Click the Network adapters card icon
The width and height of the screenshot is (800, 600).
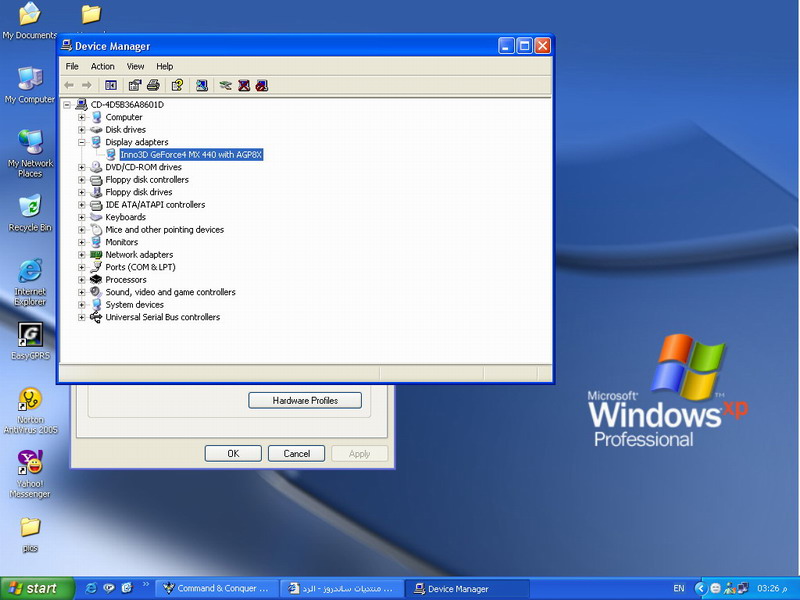(x=96, y=255)
